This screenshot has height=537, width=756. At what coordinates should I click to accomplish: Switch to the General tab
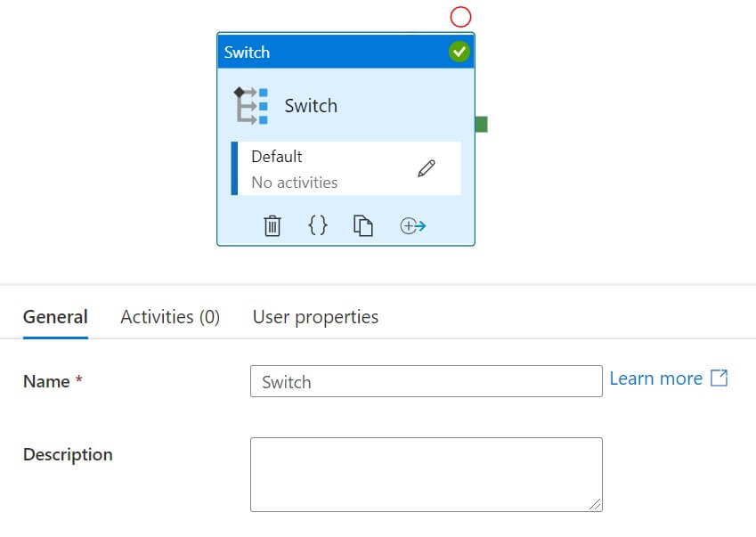coord(55,317)
